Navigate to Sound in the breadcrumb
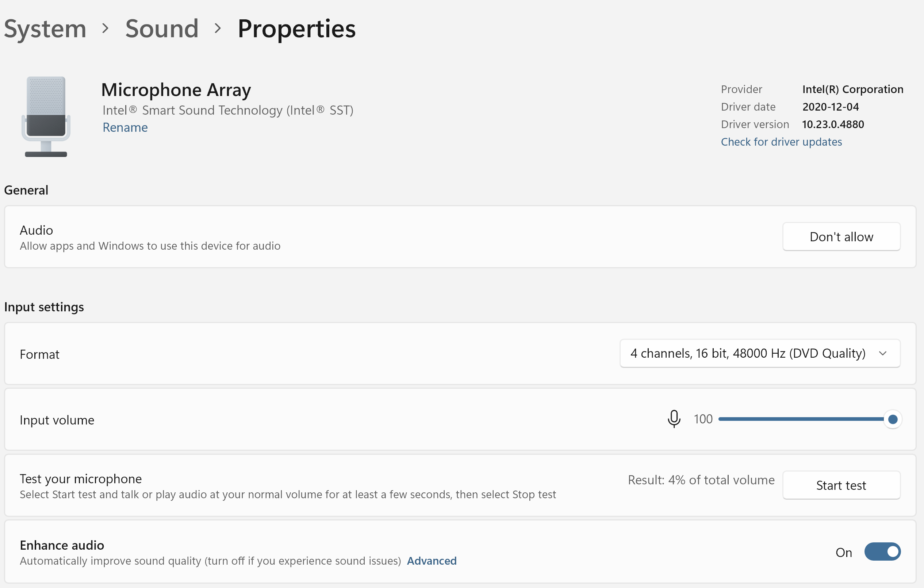 [x=162, y=29]
